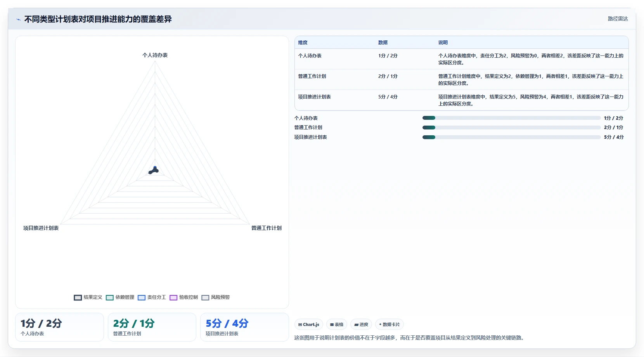This screenshot has width=644, height=357.
Task: Click the 个人待办表 radar axis label
Action: point(155,55)
